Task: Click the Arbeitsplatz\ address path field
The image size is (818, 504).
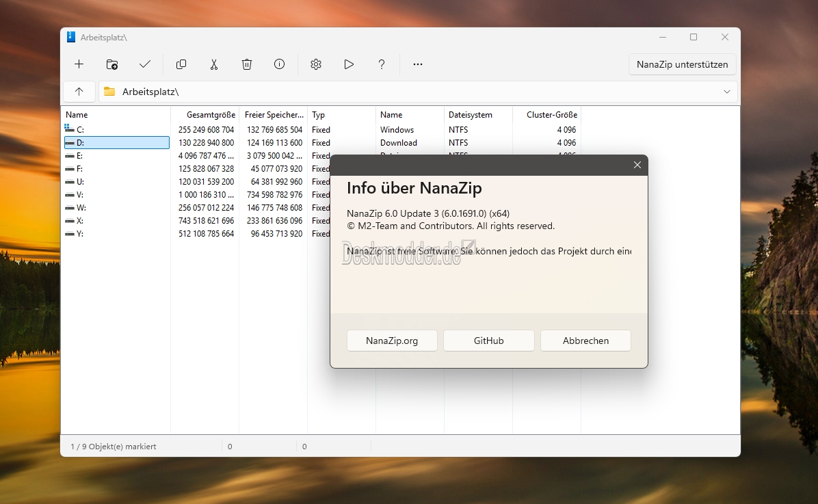Action: (x=410, y=92)
